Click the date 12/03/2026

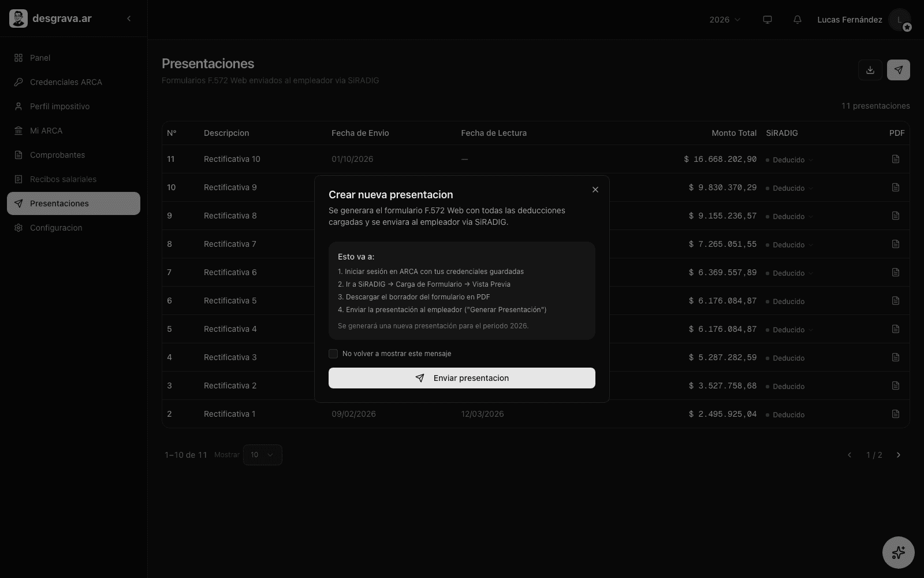coord(482,414)
